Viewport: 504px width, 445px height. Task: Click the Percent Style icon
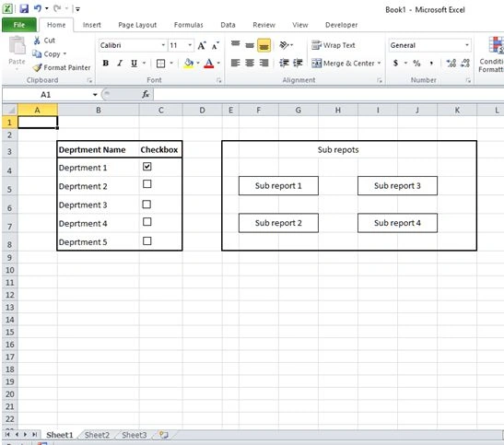[x=416, y=63]
